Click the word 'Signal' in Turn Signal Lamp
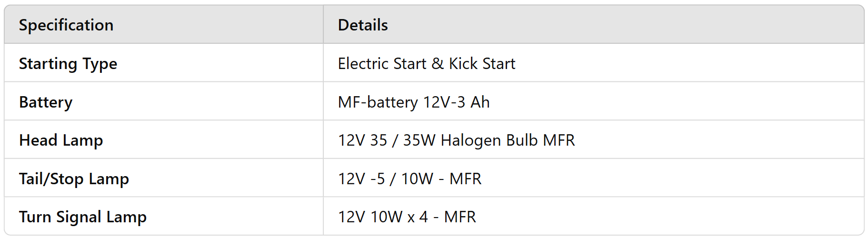This screenshot has width=868, height=238. pyautogui.click(x=79, y=217)
